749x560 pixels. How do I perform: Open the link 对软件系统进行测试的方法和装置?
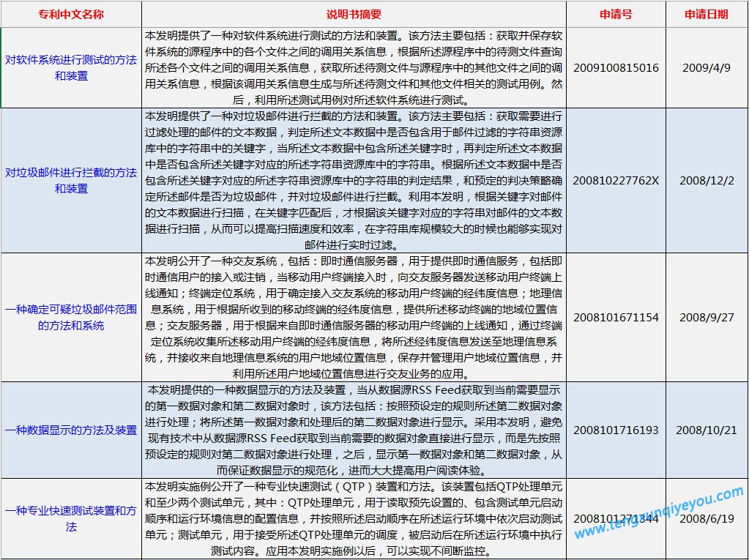tap(71, 68)
